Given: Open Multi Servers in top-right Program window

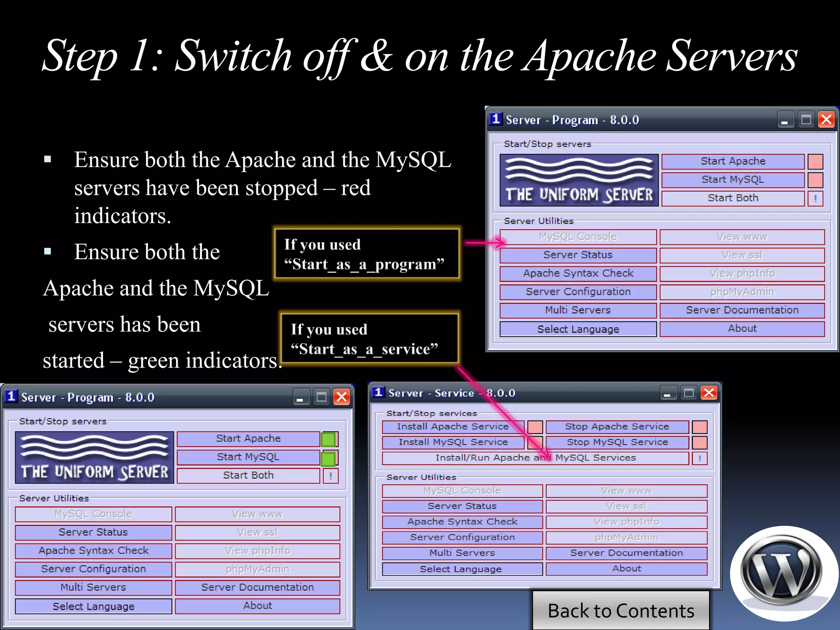Looking at the screenshot, I should (x=578, y=310).
